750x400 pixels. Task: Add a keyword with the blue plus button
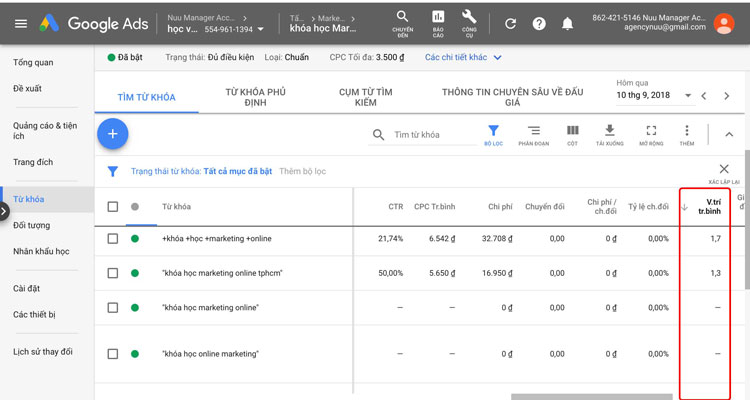tap(112, 134)
